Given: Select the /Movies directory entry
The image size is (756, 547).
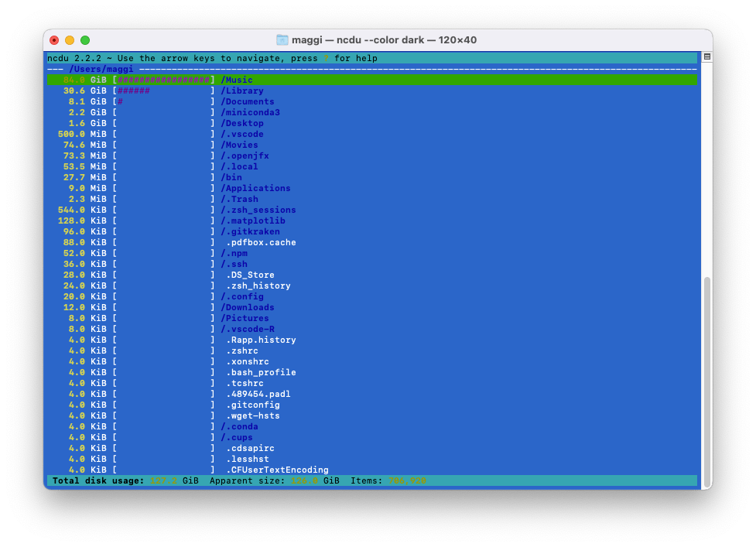Looking at the screenshot, I should (239, 145).
